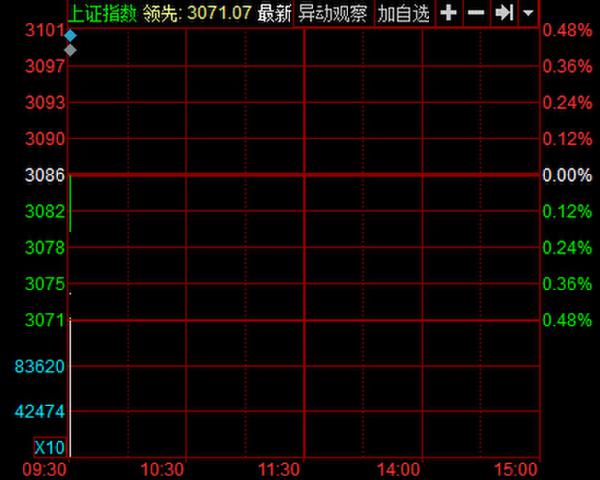This screenshot has width=600, height=480.
Task: Click the plus zoom-in icon
Action: (449, 13)
